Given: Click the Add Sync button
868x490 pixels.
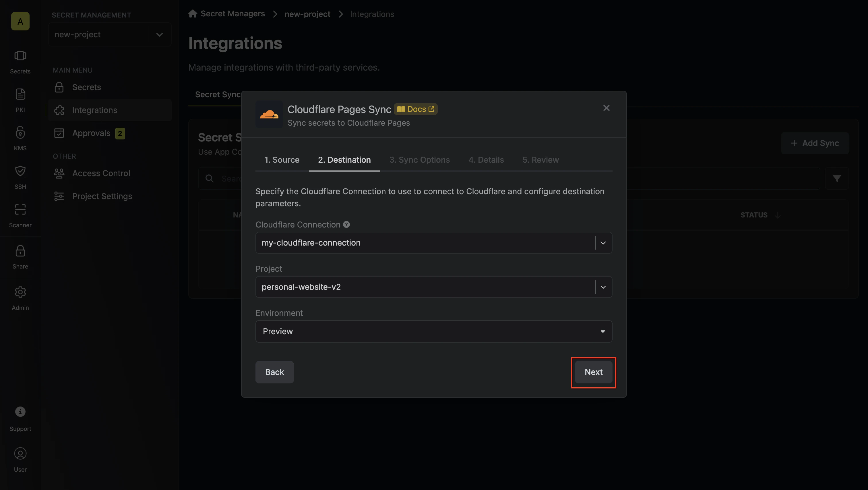Looking at the screenshot, I should click(x=815, y=143).
